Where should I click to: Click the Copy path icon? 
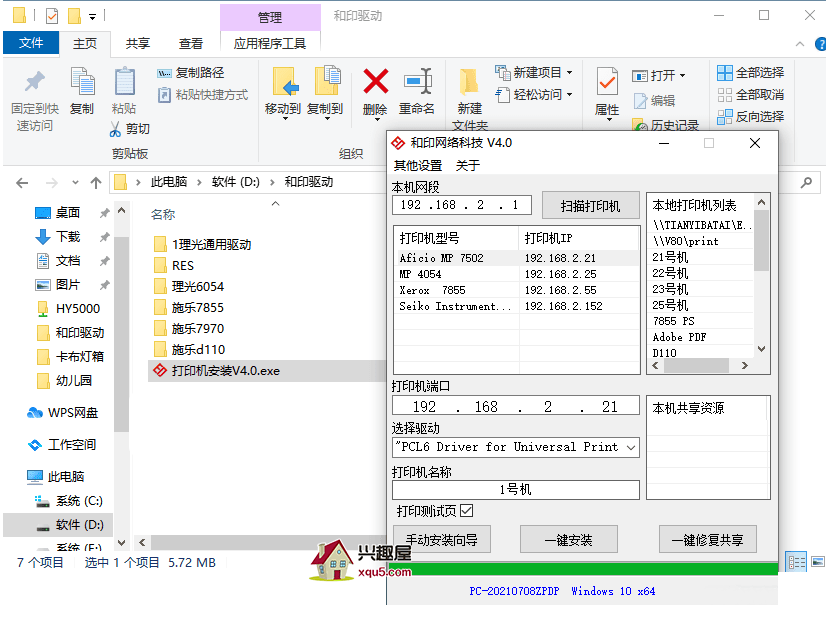164,73
